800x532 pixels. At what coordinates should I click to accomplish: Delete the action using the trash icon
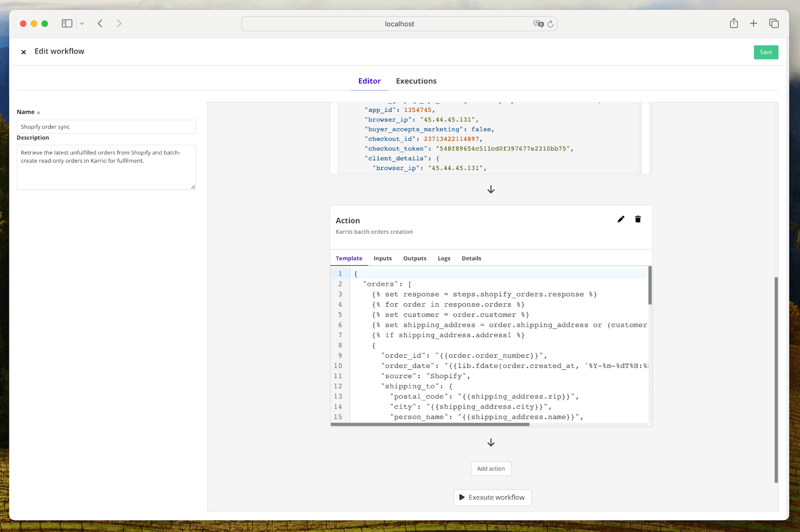[637, 219]
